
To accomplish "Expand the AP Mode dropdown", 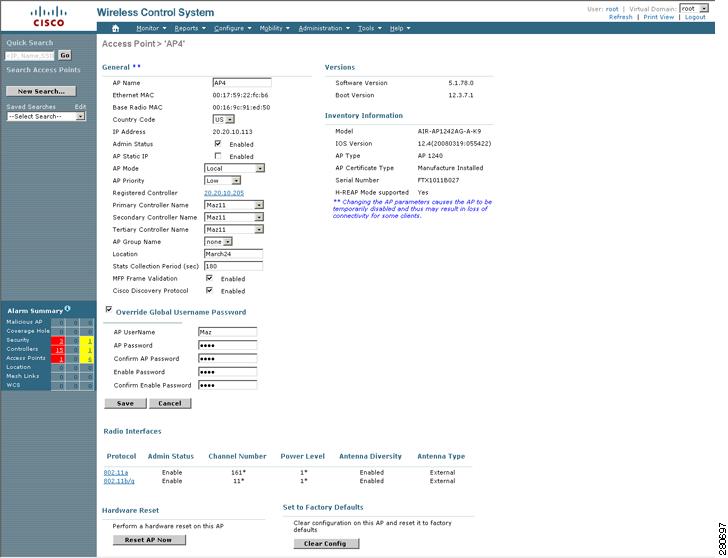I will pyautogui.click(x=234, y=168).
